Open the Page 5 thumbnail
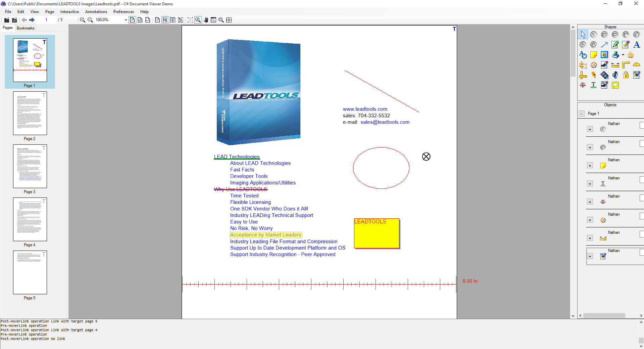This screenshot has width=644, height=349. [x=30, y=272]
